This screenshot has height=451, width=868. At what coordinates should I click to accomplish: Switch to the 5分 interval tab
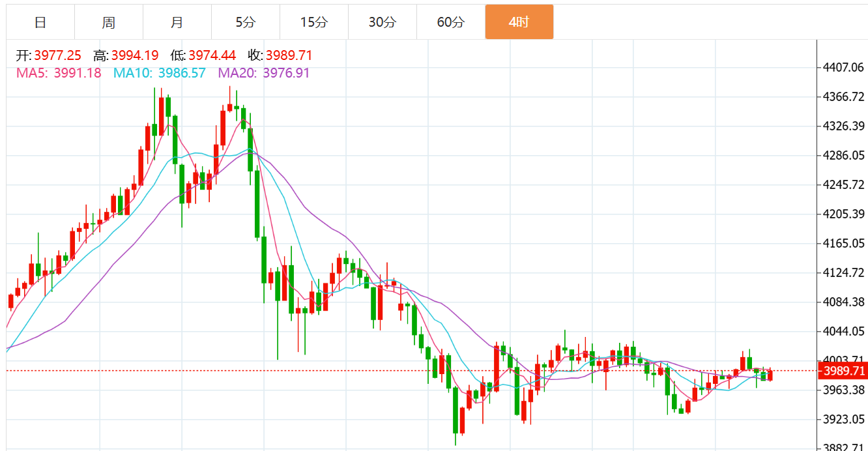click(x=246, y=22)
